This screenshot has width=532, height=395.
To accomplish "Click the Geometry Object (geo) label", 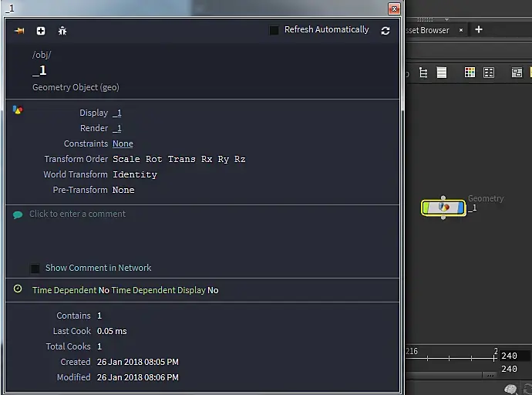I will (x=76, y=87).
